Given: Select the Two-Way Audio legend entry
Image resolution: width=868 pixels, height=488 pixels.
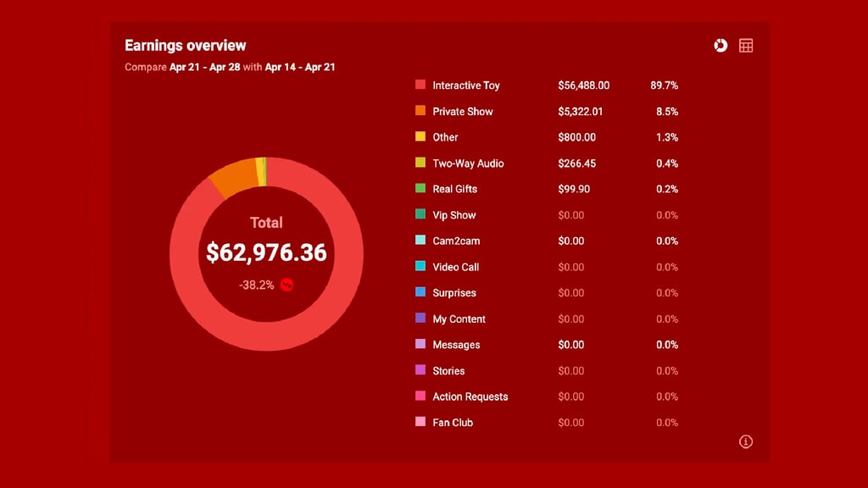Looking at the screenshot, I should (x=468, y=164).
